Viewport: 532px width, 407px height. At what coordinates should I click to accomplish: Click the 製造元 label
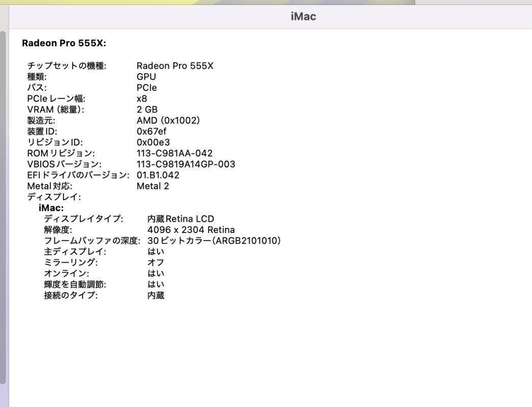click(41, 121)
